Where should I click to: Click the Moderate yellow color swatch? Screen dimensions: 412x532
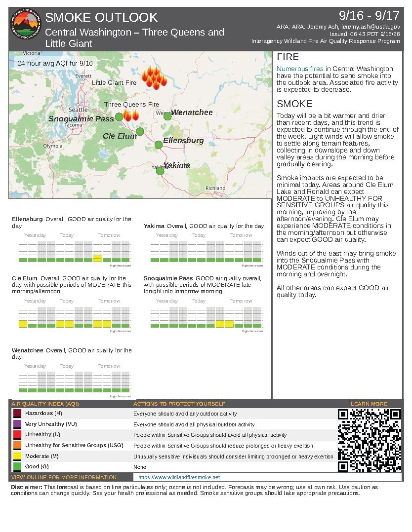pos(17,456)
